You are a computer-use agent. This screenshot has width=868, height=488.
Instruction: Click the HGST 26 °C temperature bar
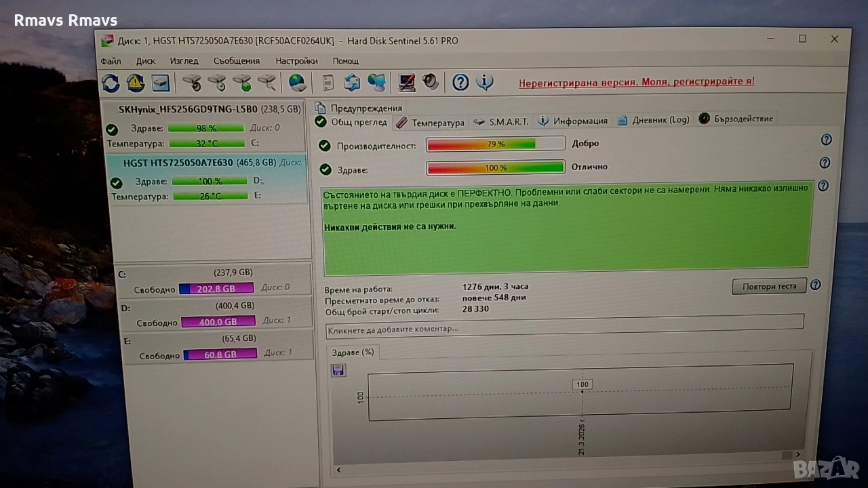(x=210, y=196)
